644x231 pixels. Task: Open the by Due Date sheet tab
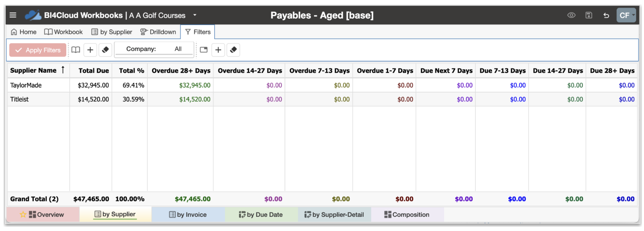pyautogui.click(x=261, y=214)
